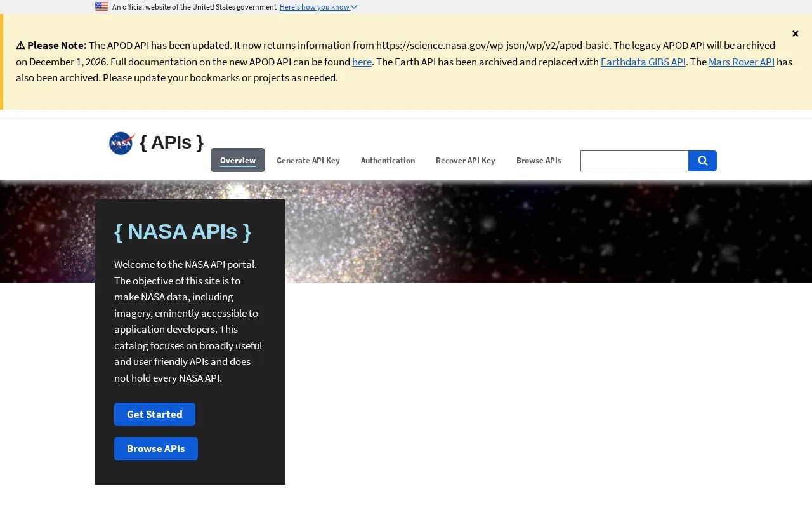Click the blue Browse APIs button

pyautogui.click(x=156, y=448)
